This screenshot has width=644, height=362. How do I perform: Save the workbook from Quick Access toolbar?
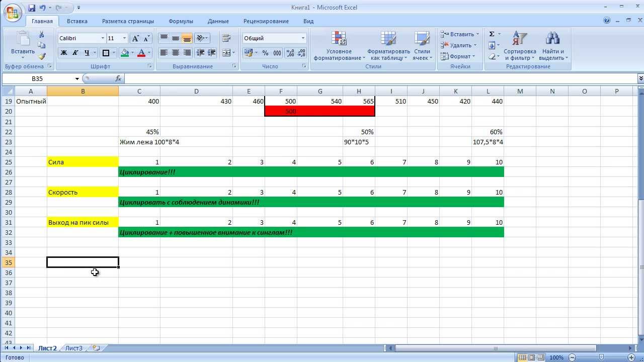point(32,8)
